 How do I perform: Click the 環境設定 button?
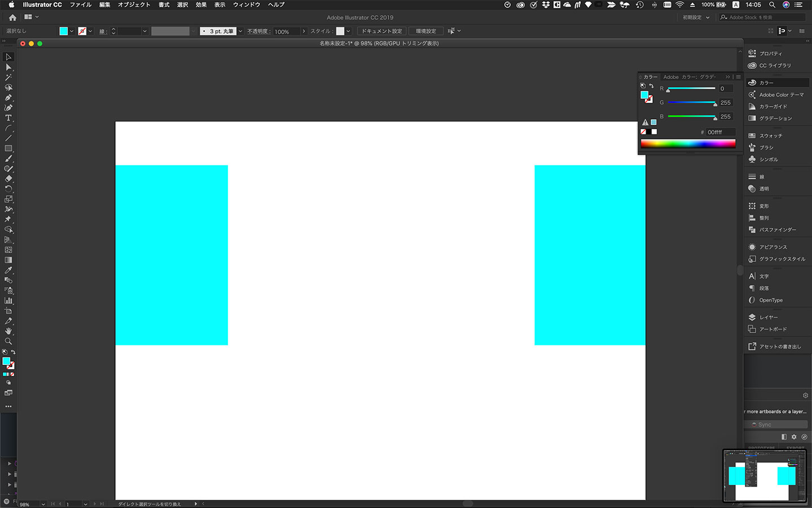pyautogui.click(x=426, y=31)
